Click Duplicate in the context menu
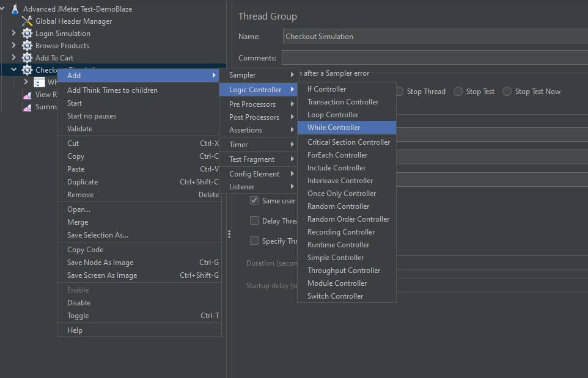Image resolution: width=588 pixels, height=378 pixels. [139, 182]
